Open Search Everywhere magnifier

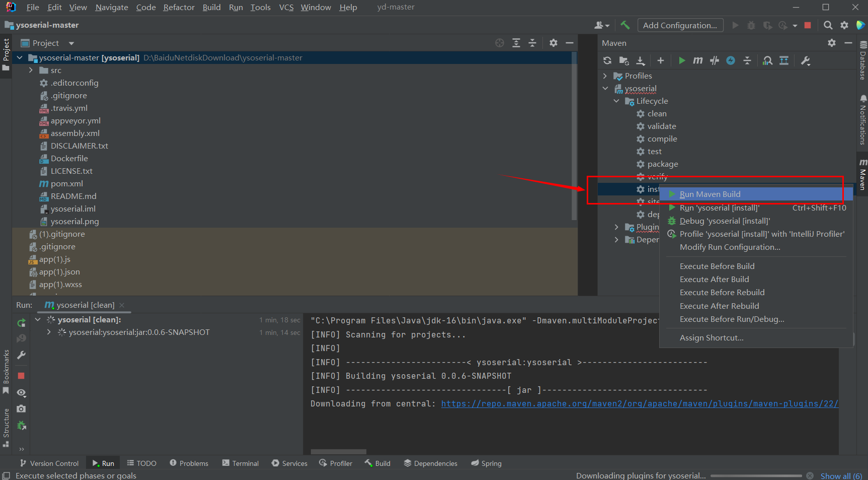click(x=828, y=25)
